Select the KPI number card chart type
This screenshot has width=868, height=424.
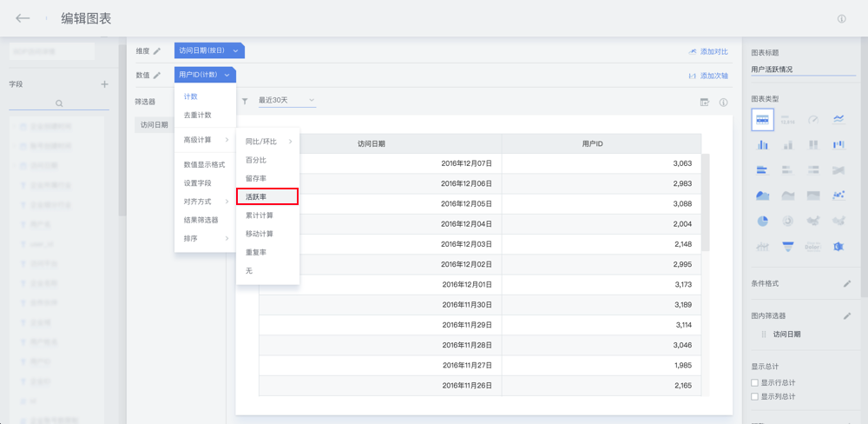tap(787, 119)
